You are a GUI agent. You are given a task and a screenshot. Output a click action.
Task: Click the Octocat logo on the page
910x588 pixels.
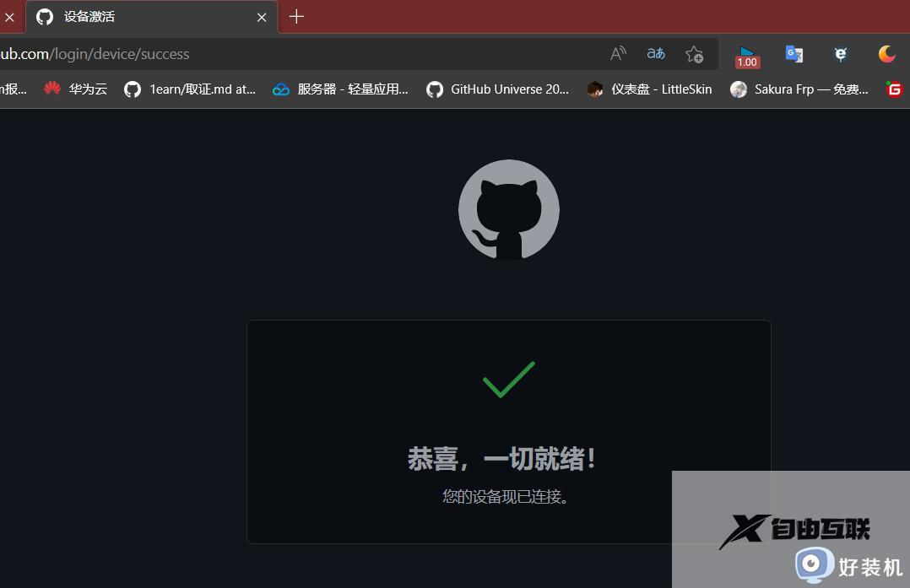click(508, 210)
